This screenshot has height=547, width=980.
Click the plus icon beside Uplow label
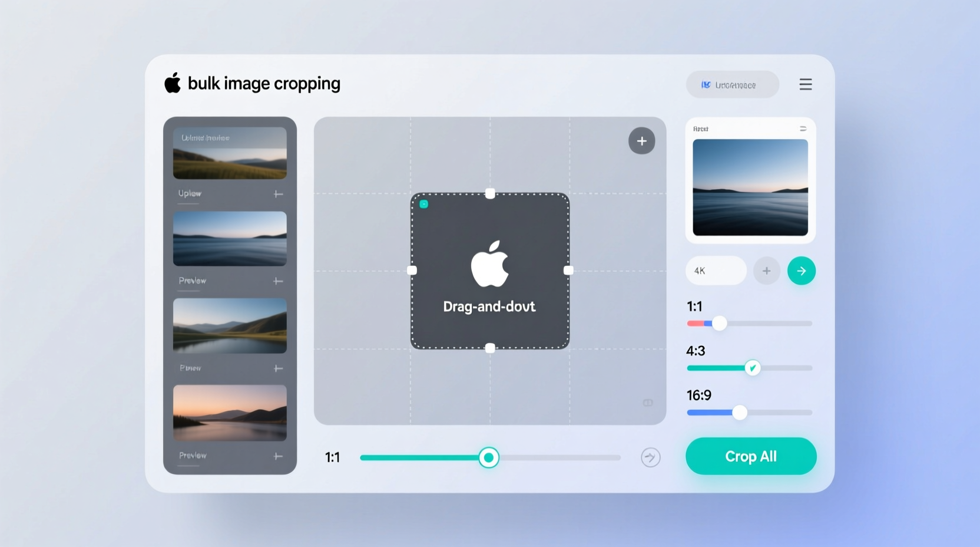pos(278,194)
